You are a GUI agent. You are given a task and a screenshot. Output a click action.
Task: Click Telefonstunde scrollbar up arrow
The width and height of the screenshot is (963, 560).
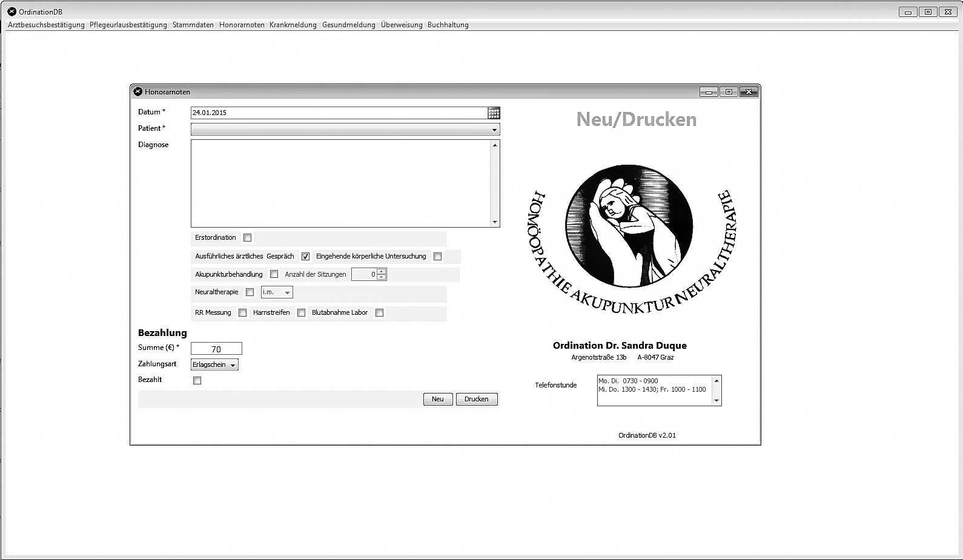click(x=716, y=380)
